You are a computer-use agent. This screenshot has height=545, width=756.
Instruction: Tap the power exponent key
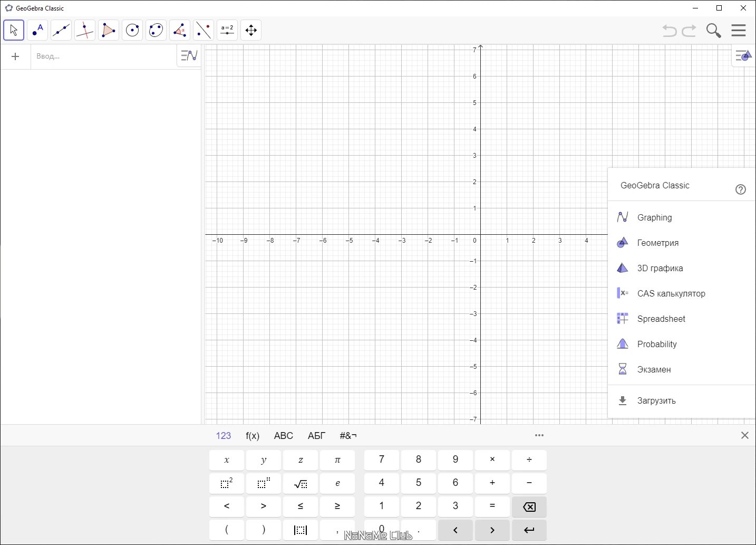tap(264, 483)
